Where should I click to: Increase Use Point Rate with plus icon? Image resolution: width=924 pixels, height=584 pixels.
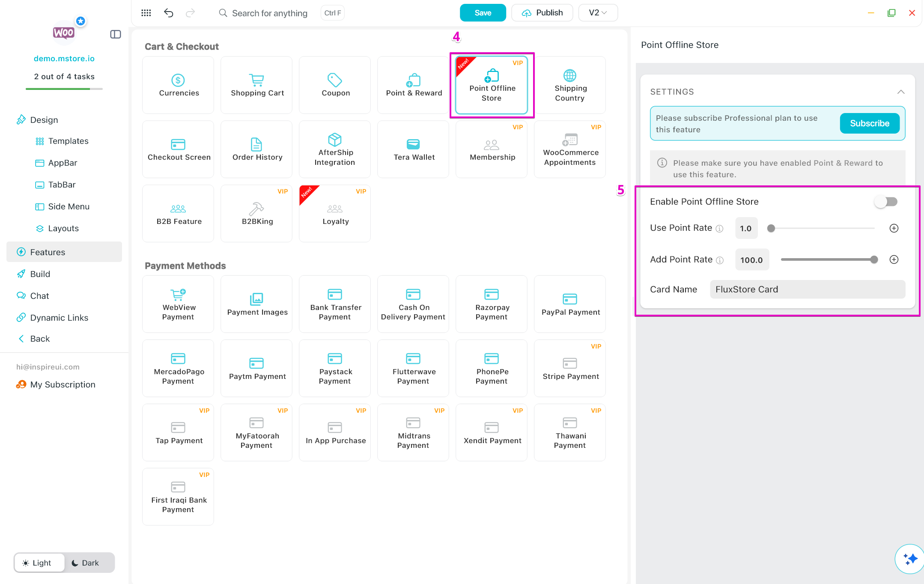tap(894, 228)
